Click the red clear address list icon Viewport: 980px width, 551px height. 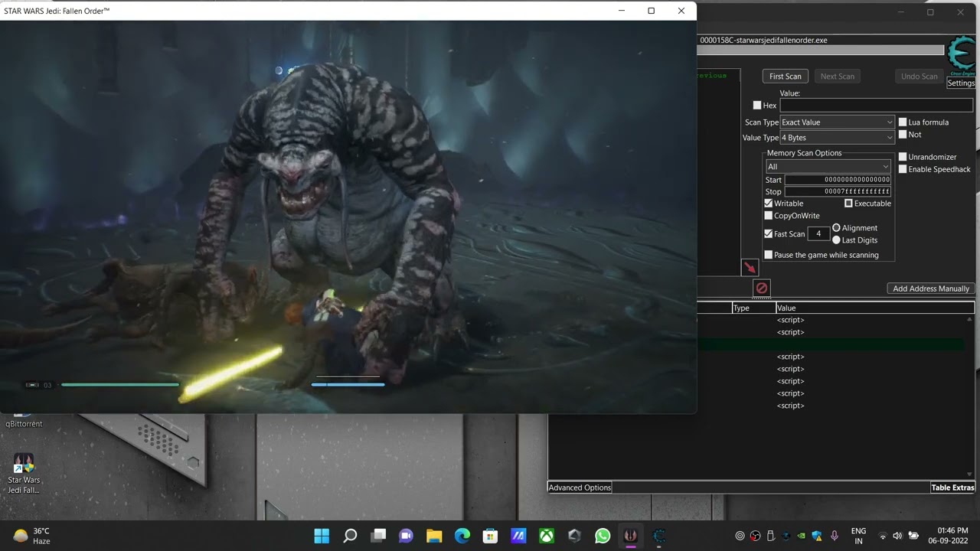coord(761,288)
